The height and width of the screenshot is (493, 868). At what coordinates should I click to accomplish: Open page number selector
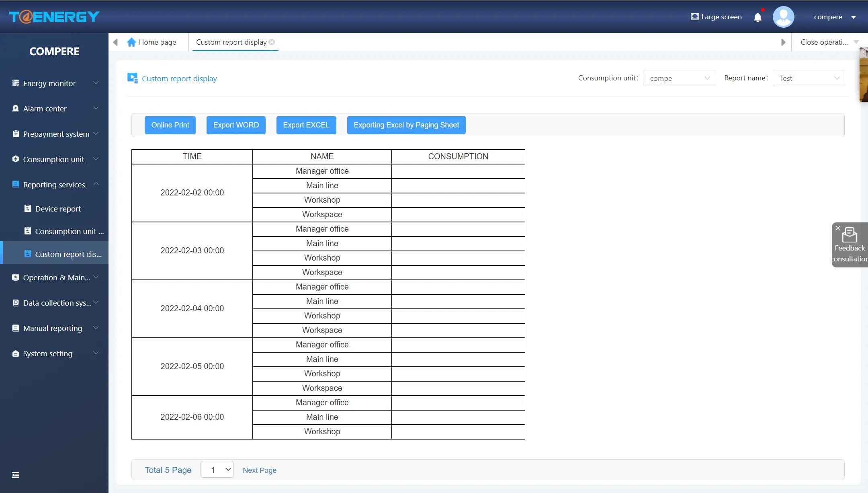(217, 470)
